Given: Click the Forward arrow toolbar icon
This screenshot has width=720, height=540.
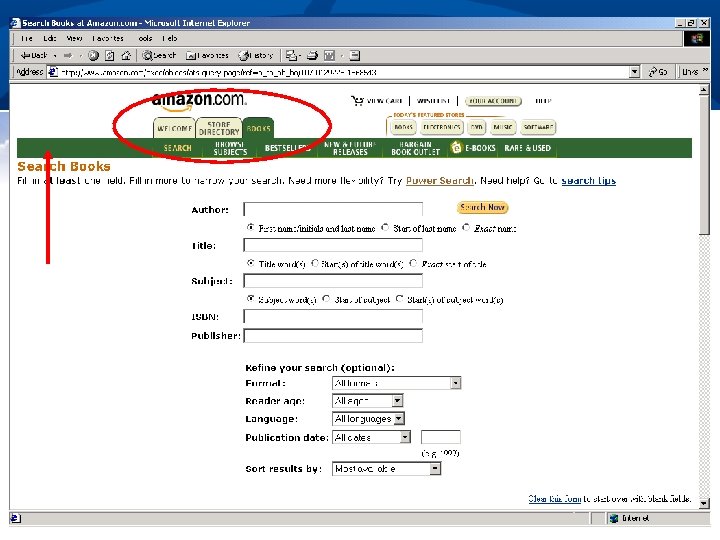Looking at the screenshot, I should 68,56.
